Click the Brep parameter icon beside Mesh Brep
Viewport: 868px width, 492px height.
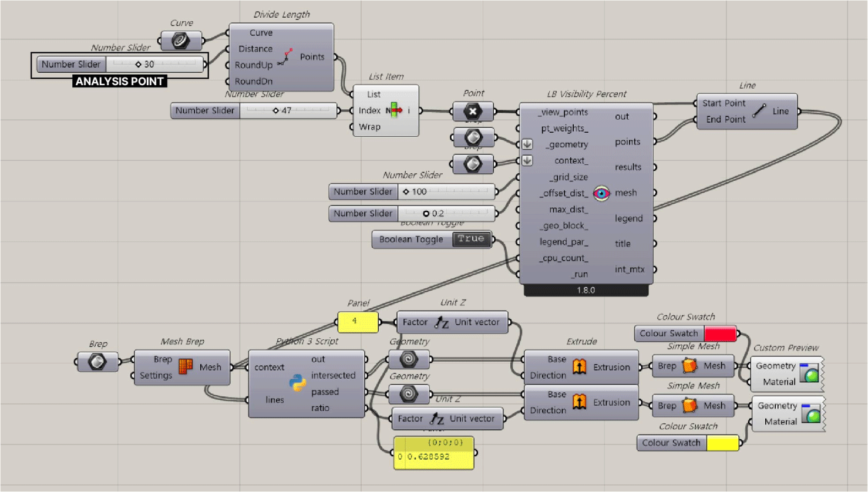[x=97, y=362]
